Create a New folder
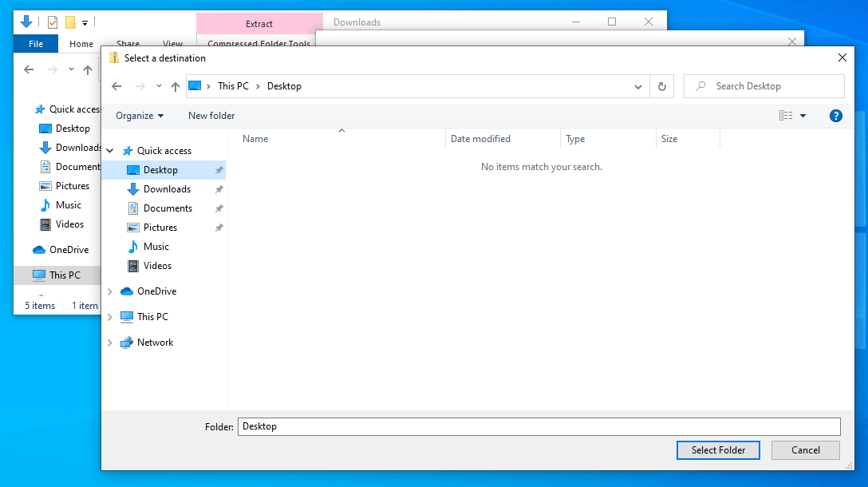The image size is (868, 487). click(211, 116)
